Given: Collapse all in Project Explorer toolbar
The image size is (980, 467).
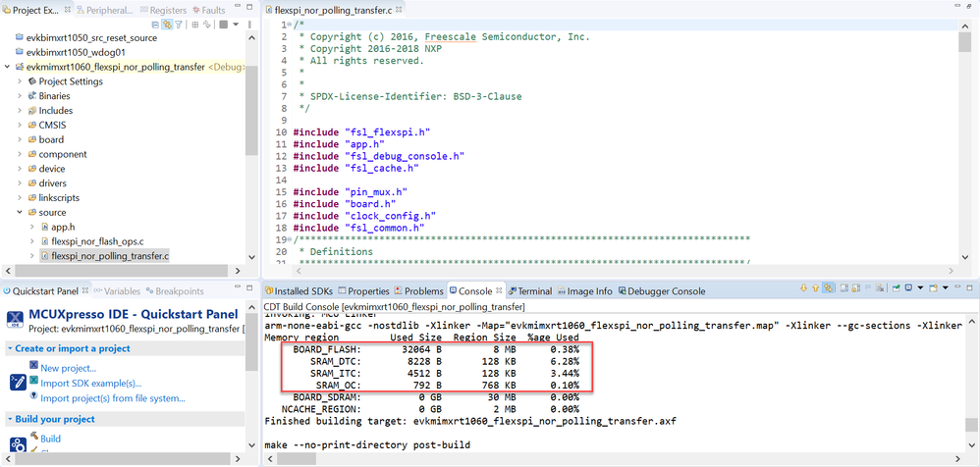Looking at the screenshot, I should point(155,25).
